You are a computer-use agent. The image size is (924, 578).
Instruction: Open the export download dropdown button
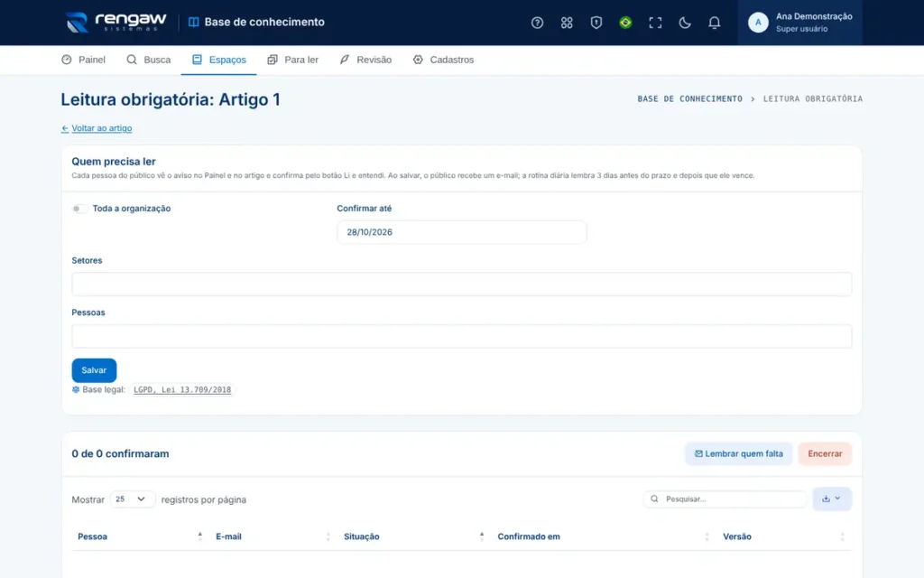click(831, 499)
